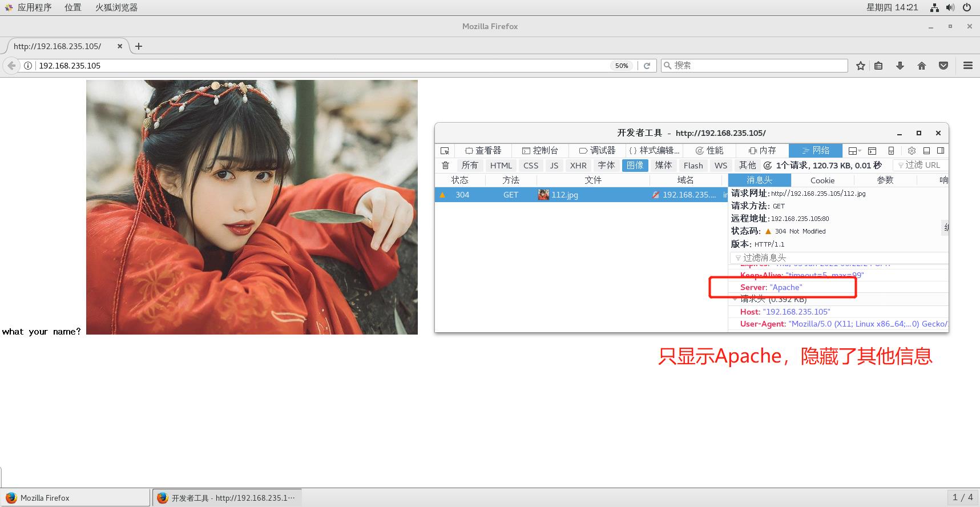Click the Firefox search box 搜索
The image size is (980, 507).
(x=754, y=66)
